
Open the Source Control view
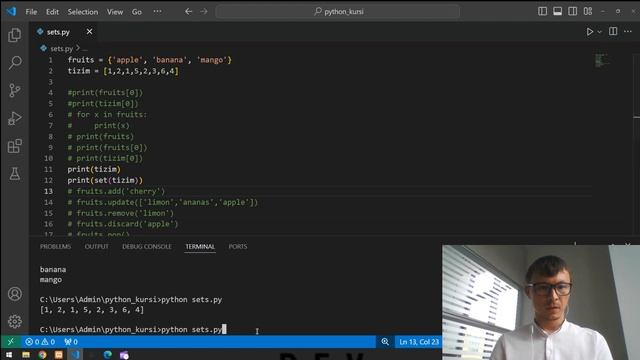click(15, 90)
